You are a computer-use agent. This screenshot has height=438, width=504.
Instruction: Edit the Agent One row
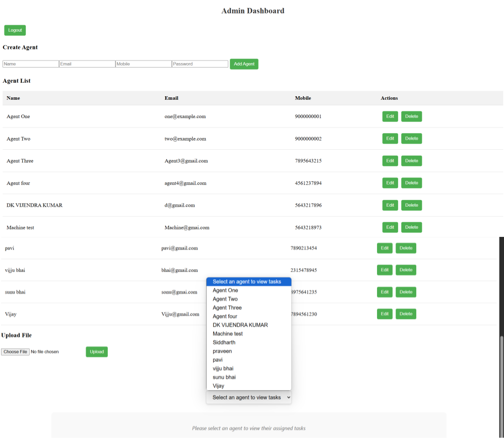click(390, 116)
